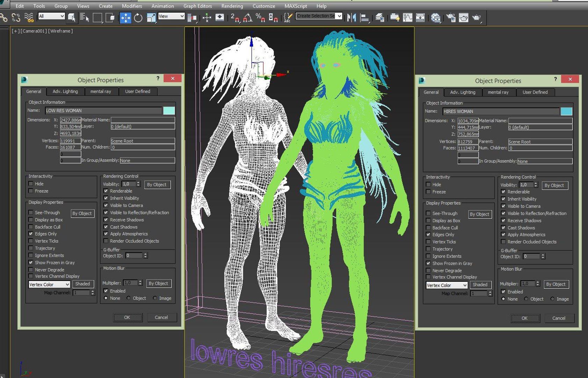The image size is (588, 378).
Task: Click the LOW RES WOMAN name field
Action: [x=103, y=111]
